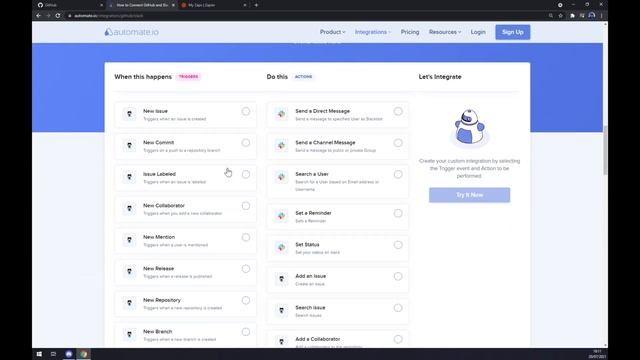
Task: Click GitHub icon on Add an Issue action
Action: coord(281,279)
